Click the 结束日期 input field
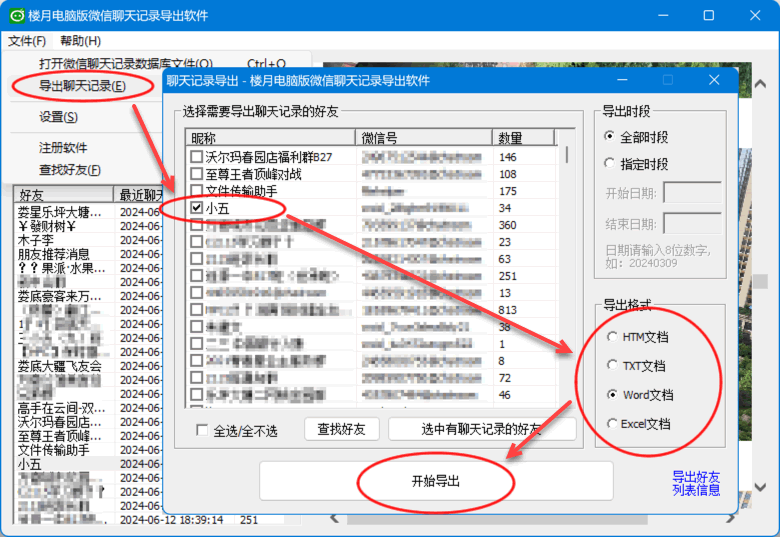Screen dimensions: 780x537 coord(692,224)
